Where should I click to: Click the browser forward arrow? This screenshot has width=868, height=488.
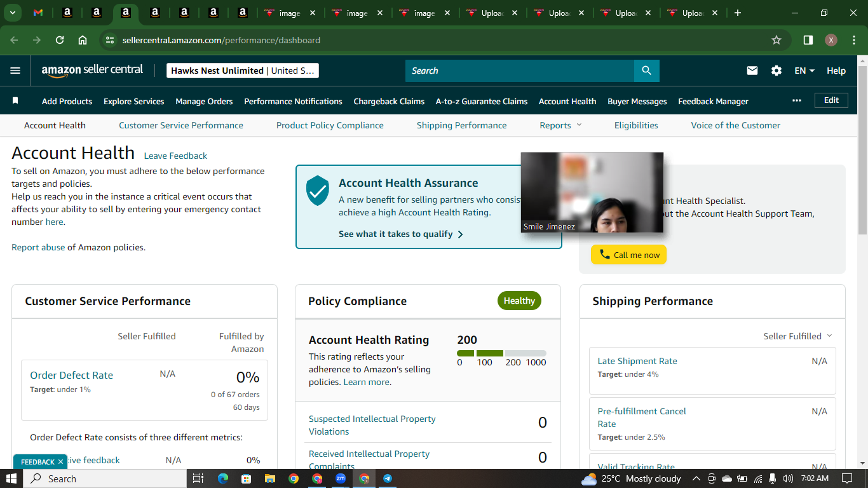point(37,40)
